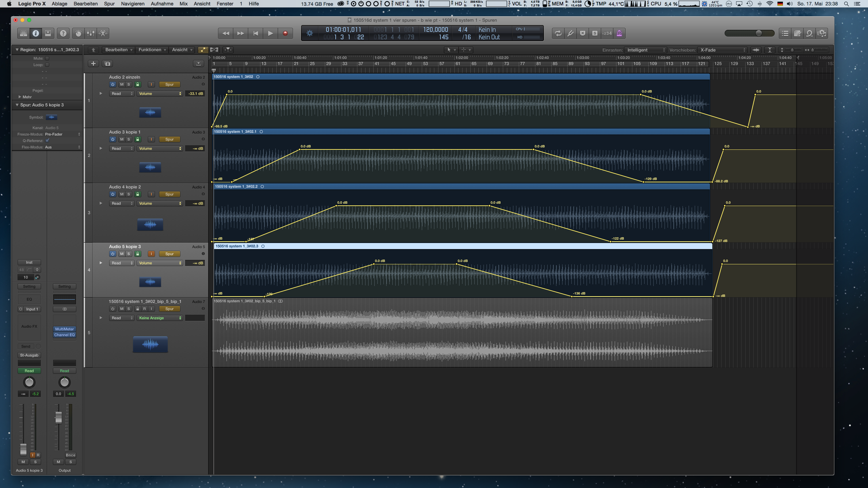The image size is (868, 488).
Task: Check the region Mute checkbox
Action: 47,58
